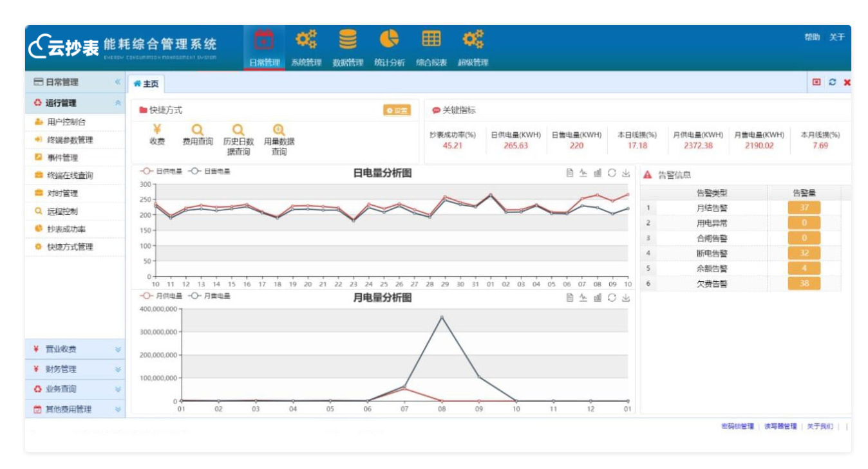Open the 收费 payment shortcut icon
The height and width of the screenshot is (469, 868).
pos(156,131)
